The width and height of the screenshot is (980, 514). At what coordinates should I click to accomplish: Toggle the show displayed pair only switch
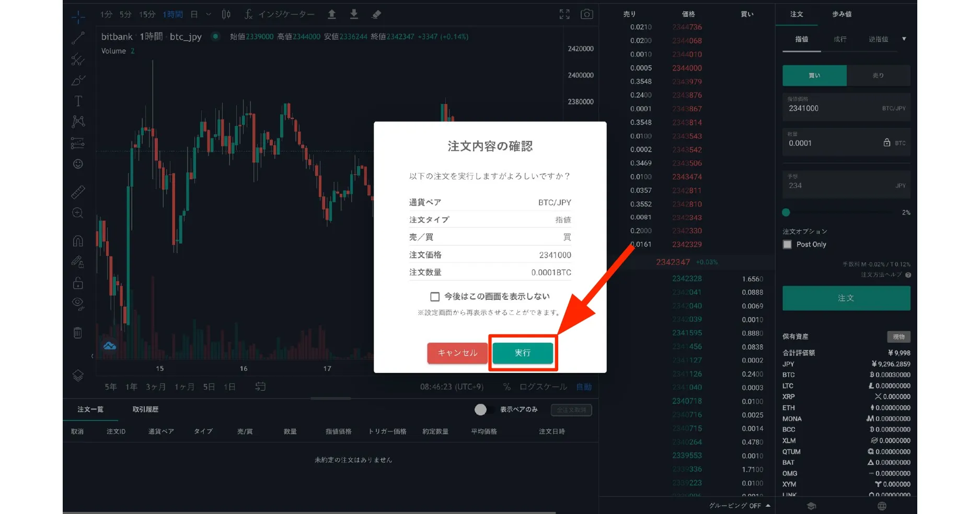pos(481,410)
